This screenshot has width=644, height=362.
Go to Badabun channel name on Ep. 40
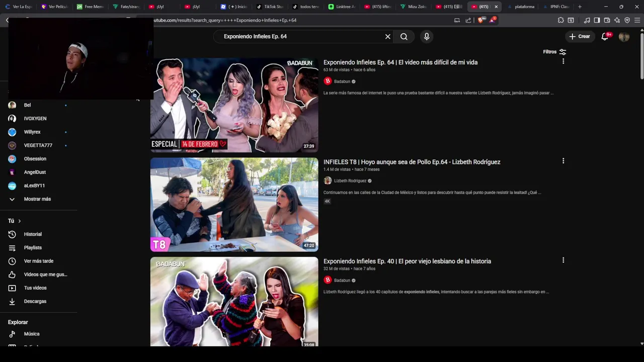[x=342, y=281]
